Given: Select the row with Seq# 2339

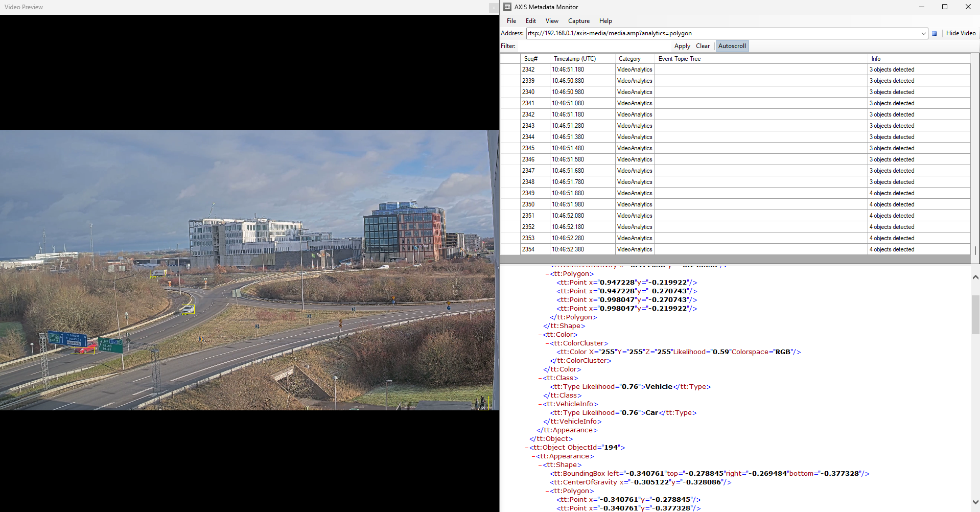Looking at the screenshot, I should [735, 81].
